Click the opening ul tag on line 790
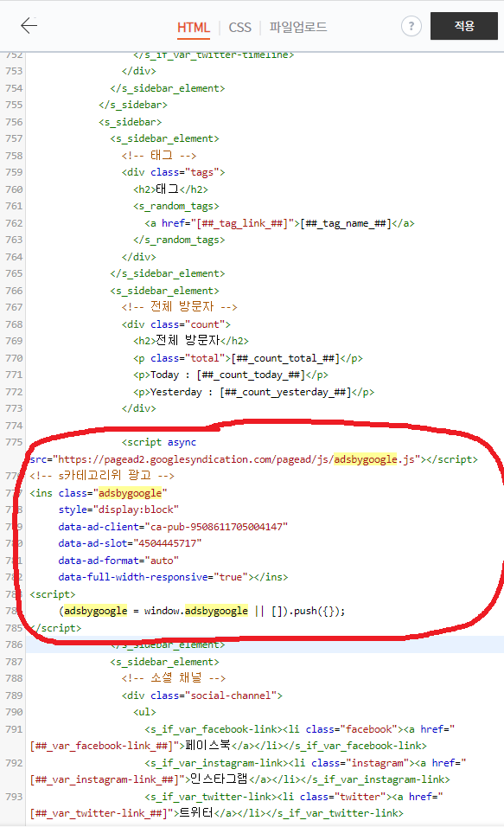The image size is (504, 827). pos(145,712)
